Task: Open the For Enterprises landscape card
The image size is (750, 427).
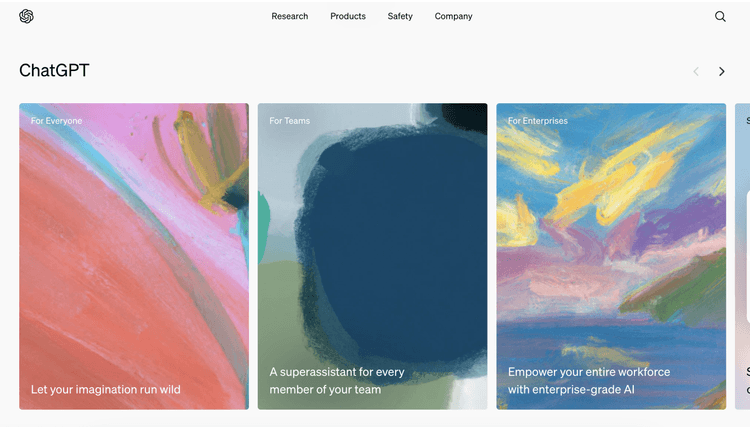Action: [x=611, y=256]
